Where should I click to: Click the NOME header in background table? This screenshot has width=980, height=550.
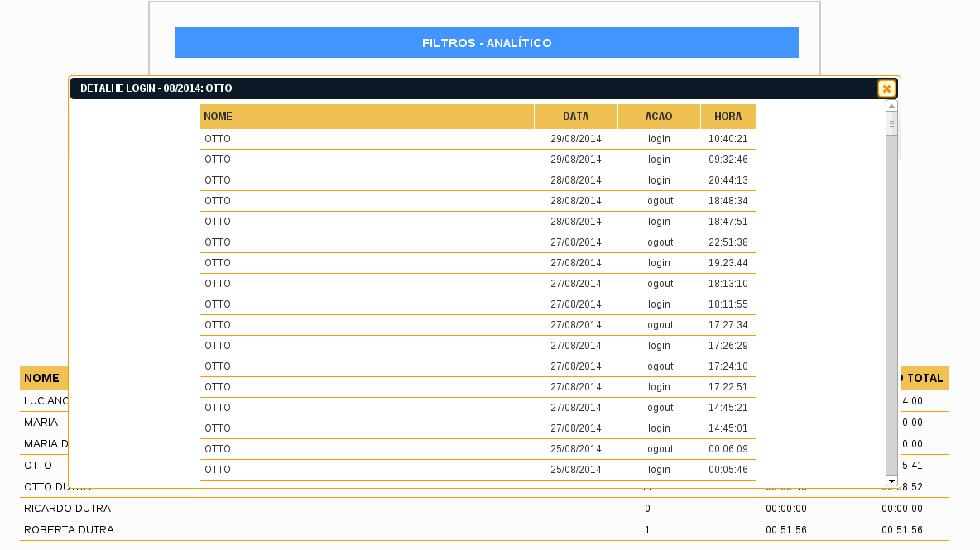click(41, 378)
